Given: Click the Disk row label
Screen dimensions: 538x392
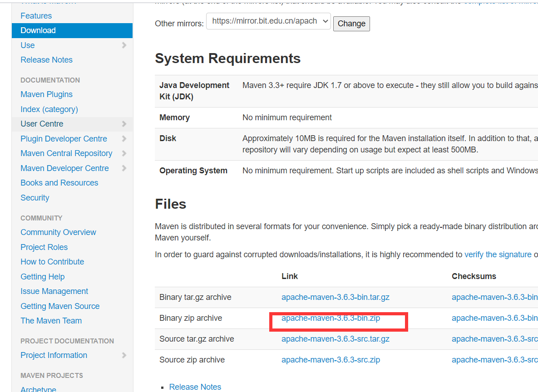Looking at the screenshot, I should tap(168, 138).
